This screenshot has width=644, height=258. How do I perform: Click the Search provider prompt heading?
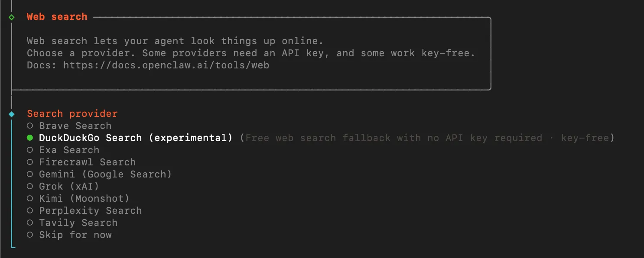click(72, 114)
